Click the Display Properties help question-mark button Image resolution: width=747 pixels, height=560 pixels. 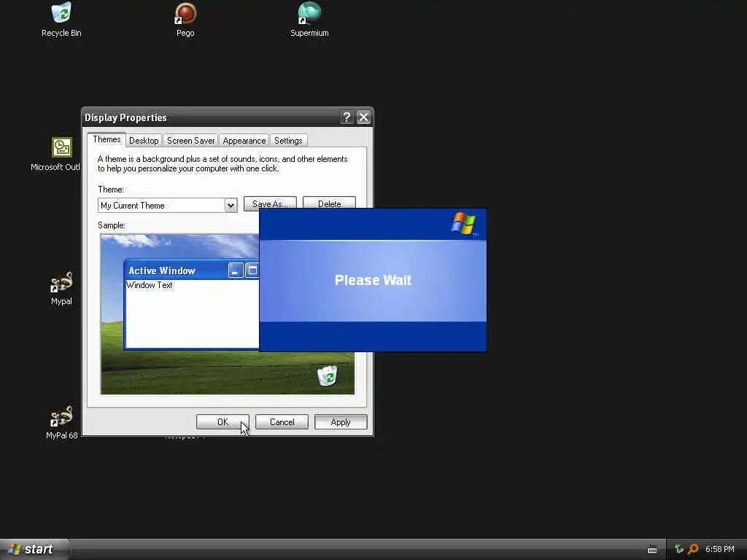coord(347,117)
